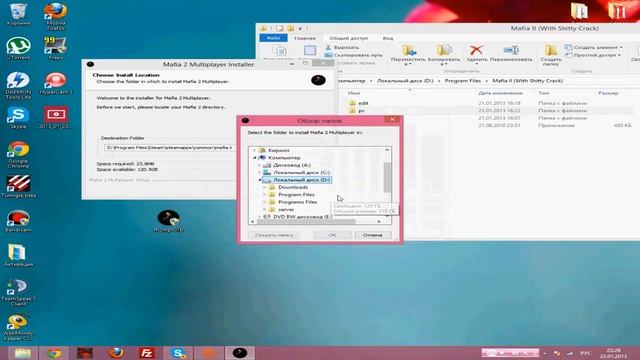Click OK in the folder browse dialog
This screenshot has width=640, height=360.
(332, 235)
